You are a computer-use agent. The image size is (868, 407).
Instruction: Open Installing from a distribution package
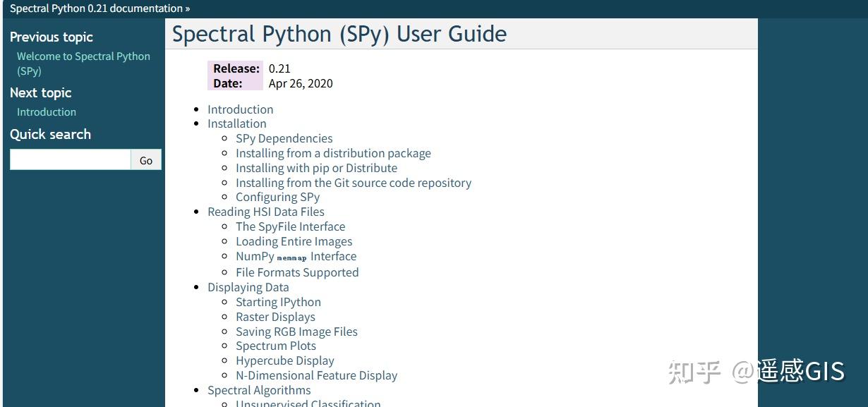[333, 153]
